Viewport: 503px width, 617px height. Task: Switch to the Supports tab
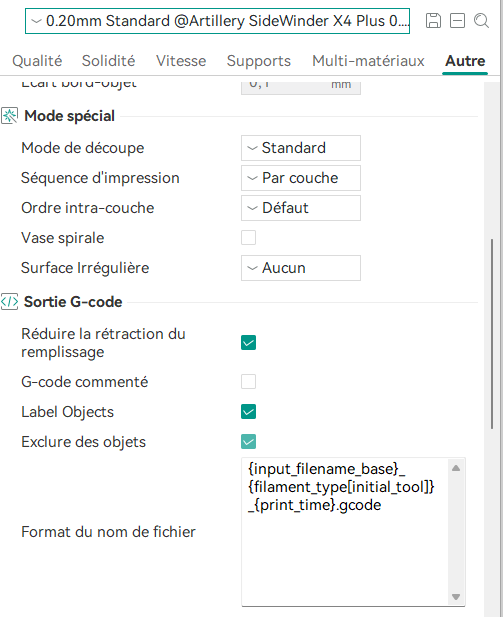point(259,61)
